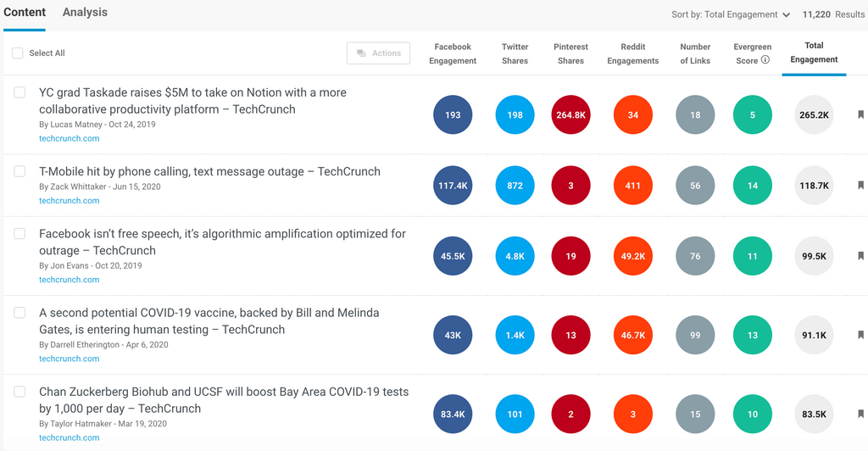The width and height of the screenshot is (868, 451).
Task: Click Reddit engagements bubble showing 49.2K
Action: [x=633, y=256]
